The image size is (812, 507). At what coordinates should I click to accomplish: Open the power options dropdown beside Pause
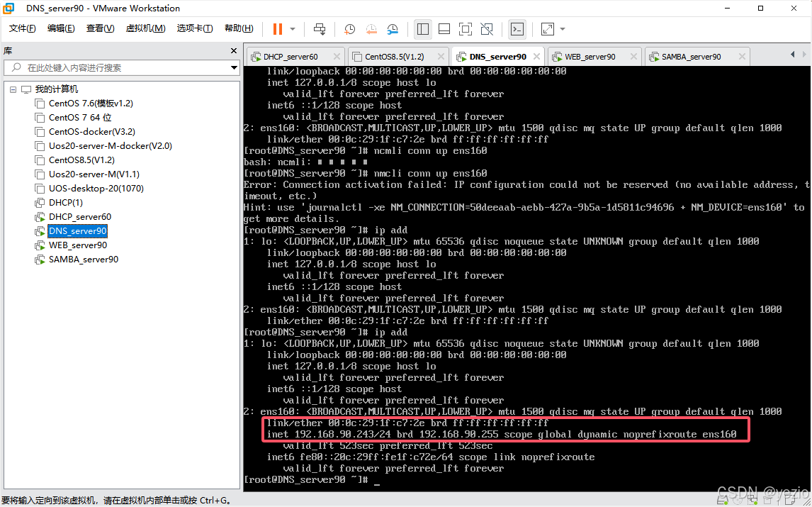pos(293,29)
